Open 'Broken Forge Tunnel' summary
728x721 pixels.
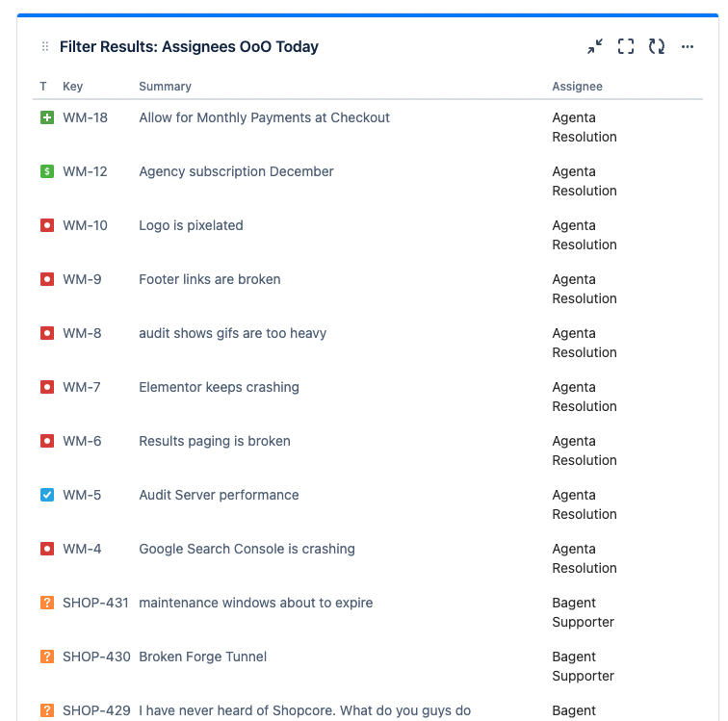point(203,656)
